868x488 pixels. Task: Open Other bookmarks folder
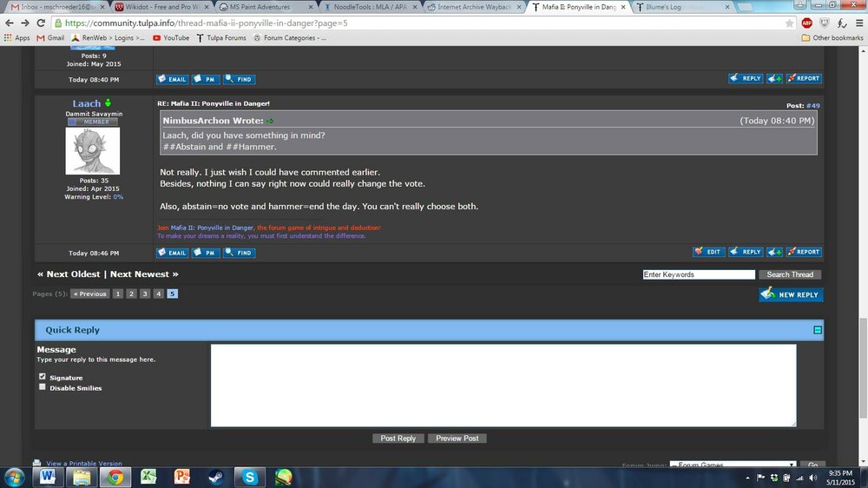(x=832, y=37)
